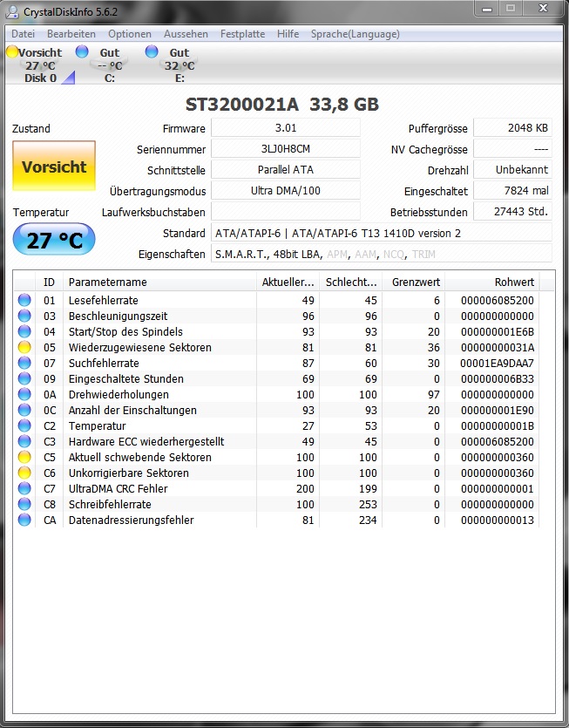Viewport: 569px width, 728px height.
Task: Click the Schlecht... column header
Action: click(x=351, y=282)
